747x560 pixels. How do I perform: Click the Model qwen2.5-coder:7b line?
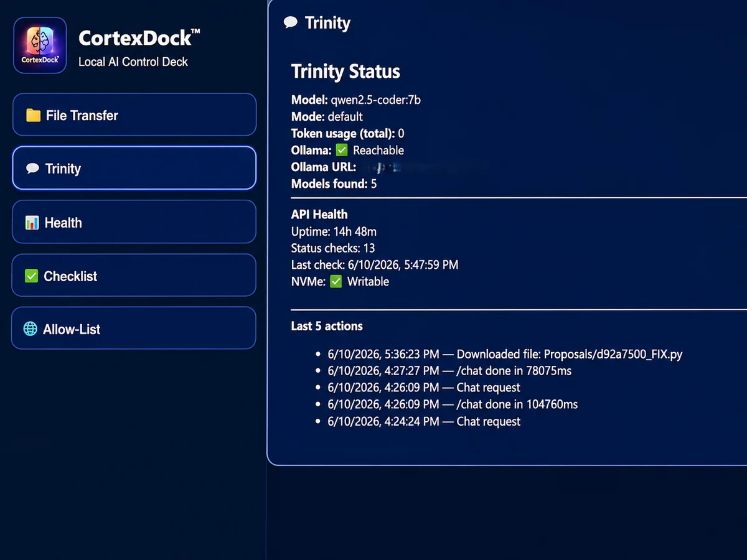[356, 100]
